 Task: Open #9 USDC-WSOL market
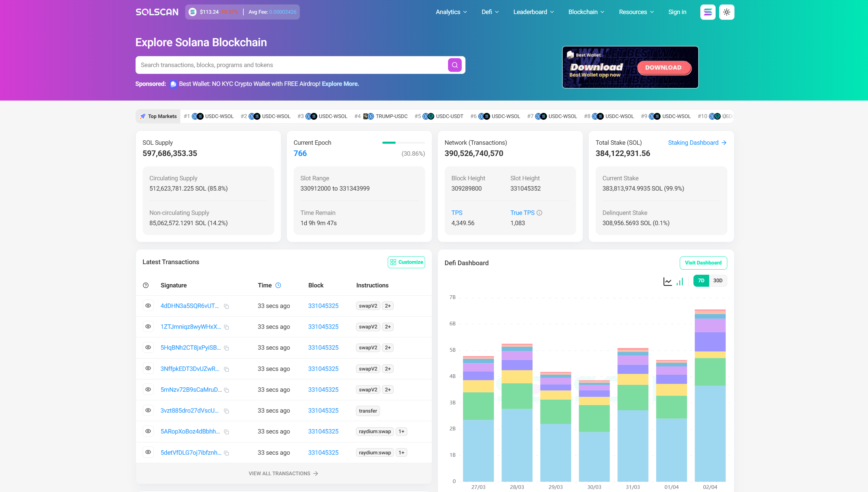tap(666, 116)
